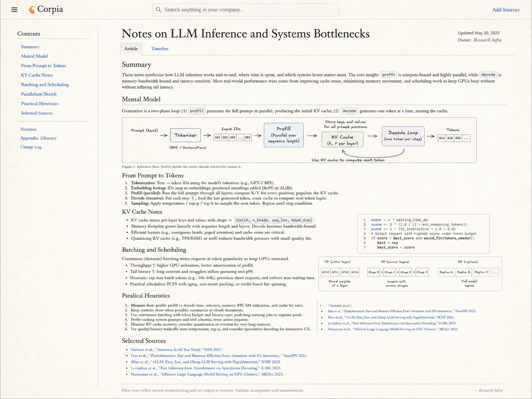Open From Prompt to Tokens link
This screenshot has width=532, height=399.
click(x=44, y=66)
